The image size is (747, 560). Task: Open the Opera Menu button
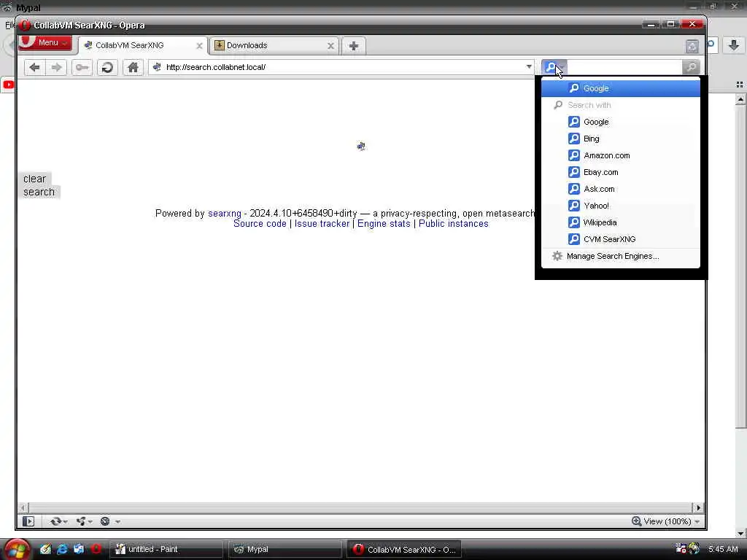point(45,43)
